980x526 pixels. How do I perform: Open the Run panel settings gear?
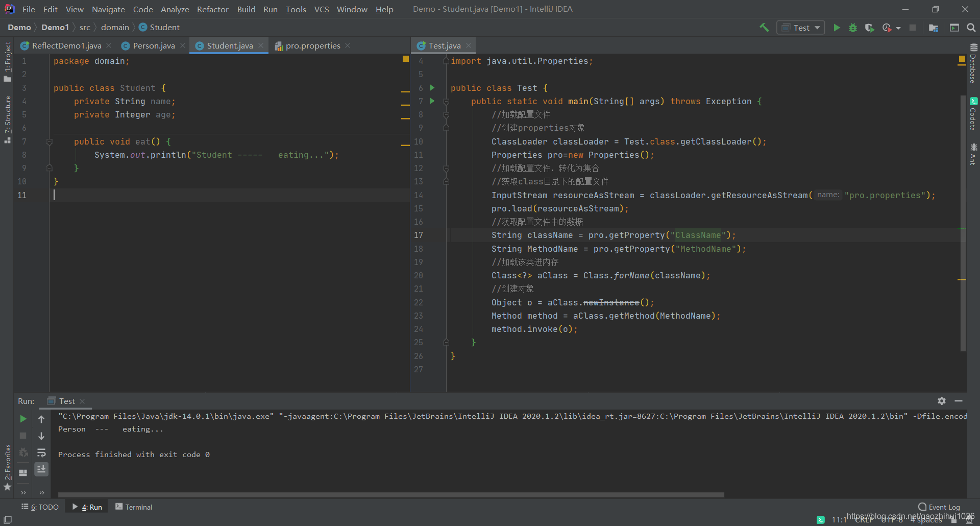(x=942, y=401)
